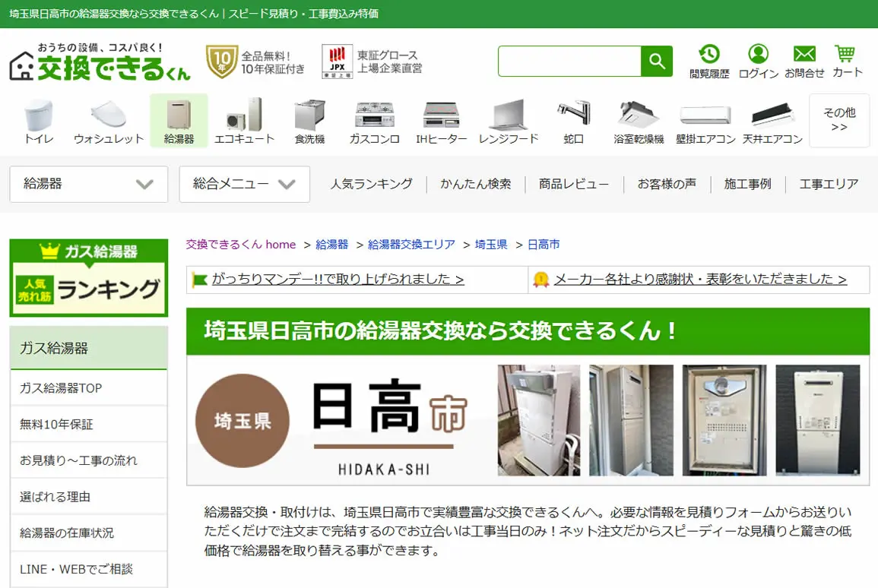Choose the gas stove (ガスコンロ) category icon
This screenshot has width=878, height=588.
(375, 122)
